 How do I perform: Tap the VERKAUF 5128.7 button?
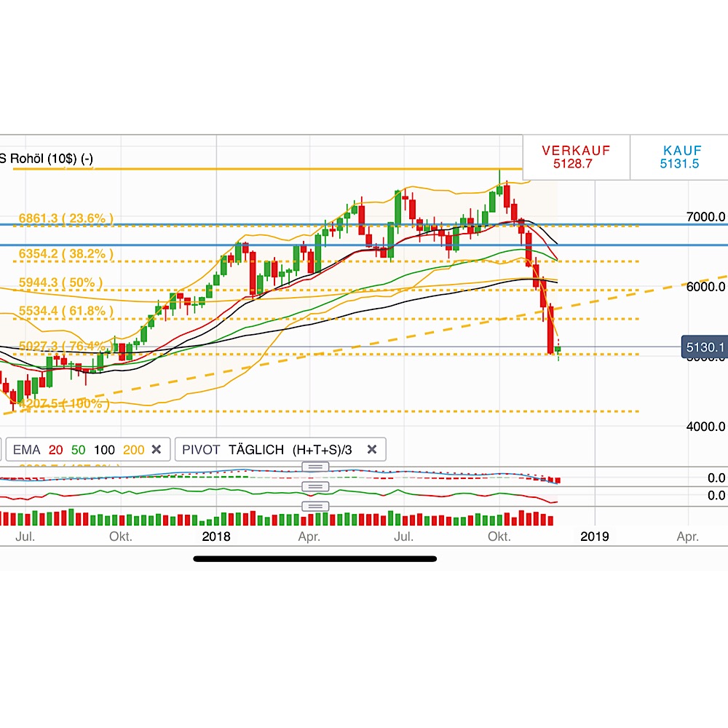click(x=577, y=157)
